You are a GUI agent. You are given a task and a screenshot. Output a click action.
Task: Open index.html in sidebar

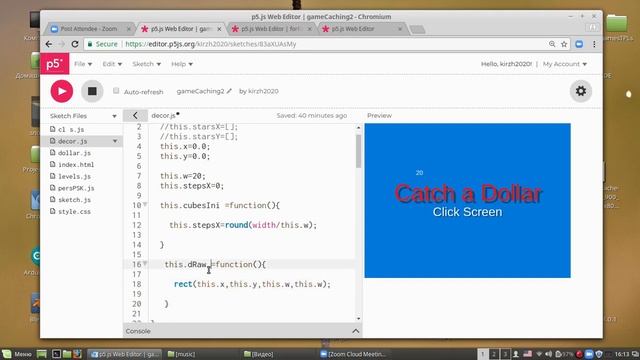[76, 164]
